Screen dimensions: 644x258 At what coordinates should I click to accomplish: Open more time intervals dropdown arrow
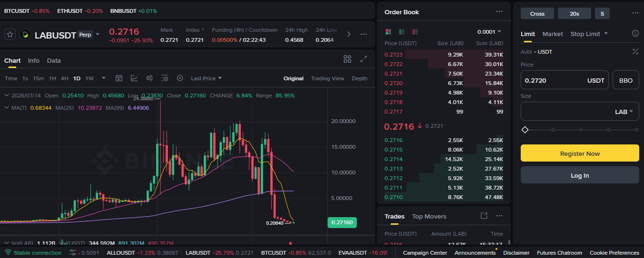(103, 78)
